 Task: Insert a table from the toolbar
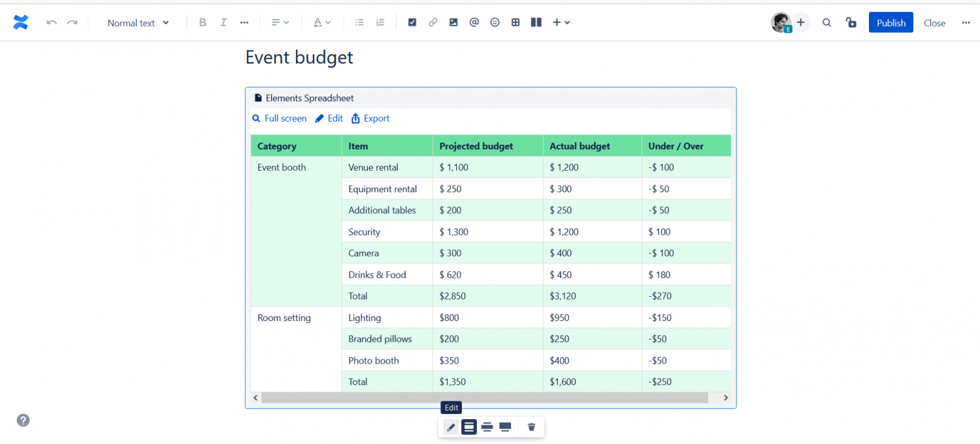tap(515, 22)
